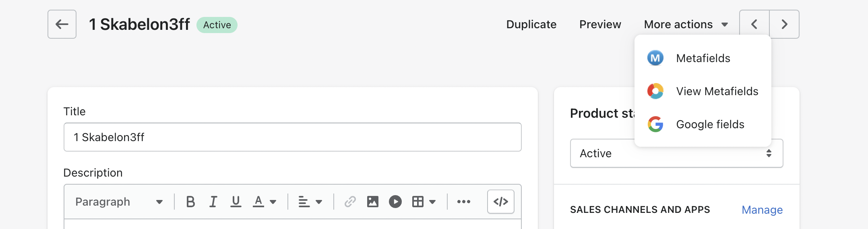Change product status from Active dropdown

[x=677, y=153]
